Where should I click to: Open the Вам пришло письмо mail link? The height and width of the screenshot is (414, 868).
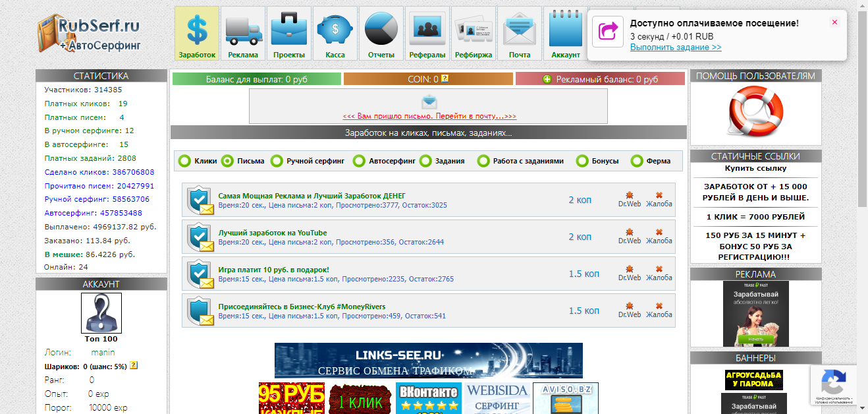pos(429,116)
